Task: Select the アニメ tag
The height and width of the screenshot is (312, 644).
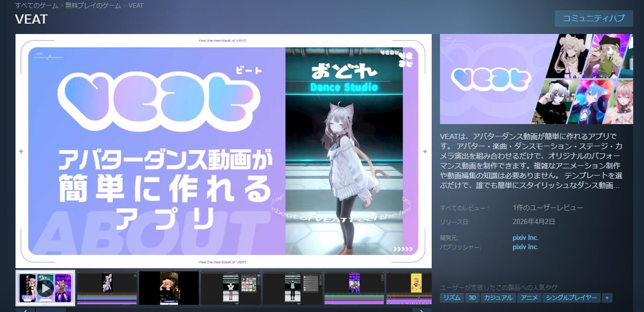Action: [x=528, y=298]
